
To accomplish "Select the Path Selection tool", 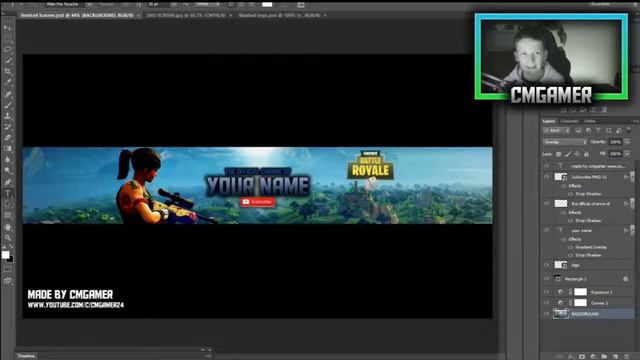I will click(7, 204).
